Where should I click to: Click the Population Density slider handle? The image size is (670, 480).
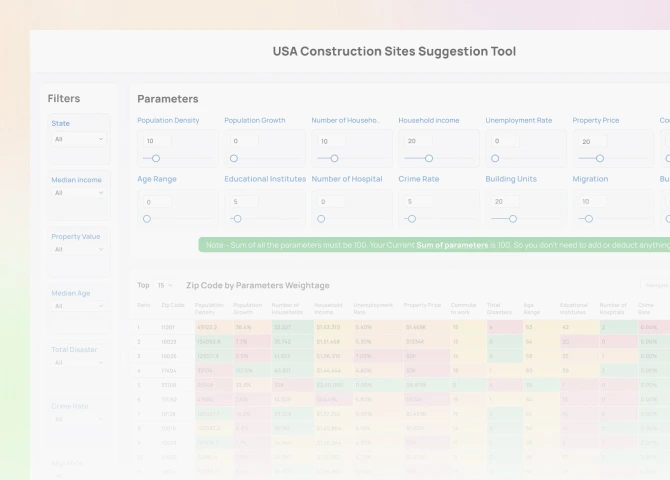click(x=156, y=158)
